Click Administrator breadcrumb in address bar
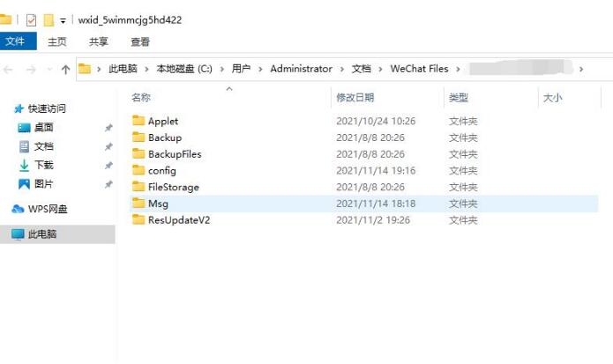Screen dimensions: 613x364 coord(301,69)
